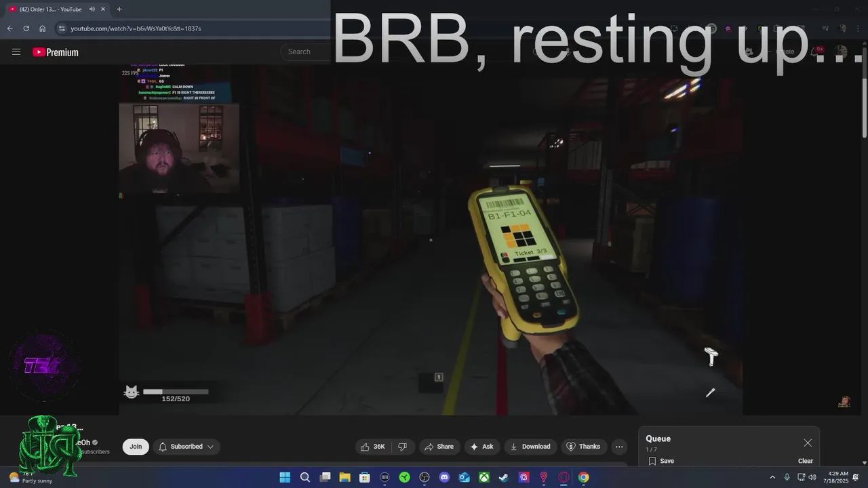
Task: Share the video
Action: click(x=438, y=447)
